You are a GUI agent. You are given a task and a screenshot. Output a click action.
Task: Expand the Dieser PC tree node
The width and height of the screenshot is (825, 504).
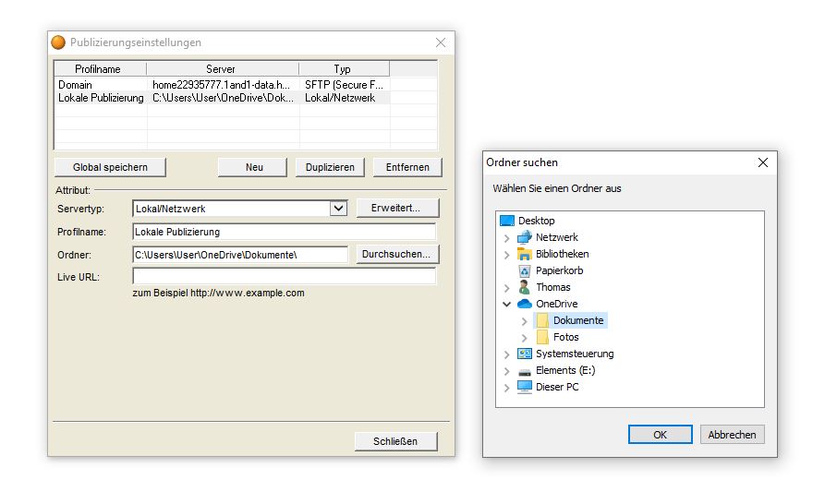(506, 388)
